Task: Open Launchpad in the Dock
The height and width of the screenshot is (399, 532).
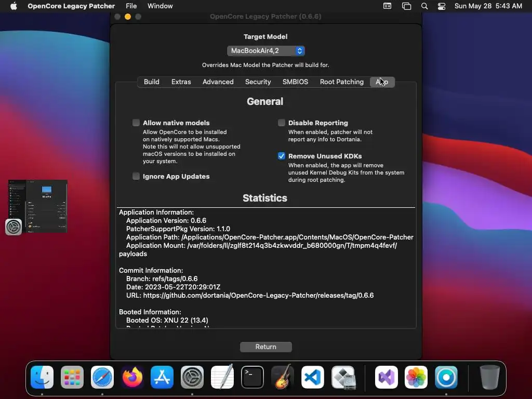Action: tap(72, 377)
